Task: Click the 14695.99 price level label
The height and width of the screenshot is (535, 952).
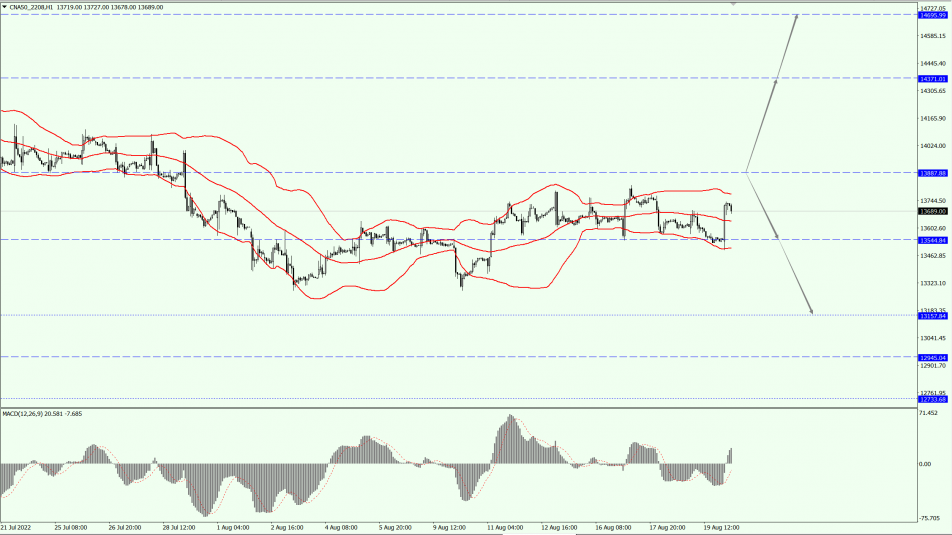Action: click(933, 15)
